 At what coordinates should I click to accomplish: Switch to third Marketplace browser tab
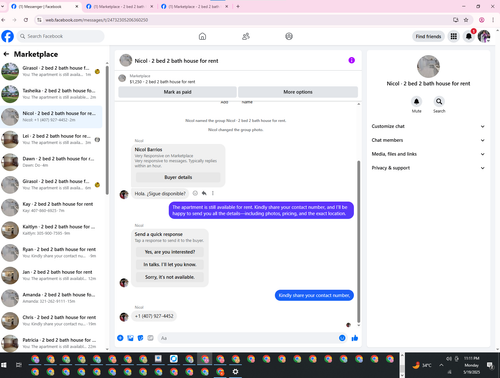coord(194,6)
